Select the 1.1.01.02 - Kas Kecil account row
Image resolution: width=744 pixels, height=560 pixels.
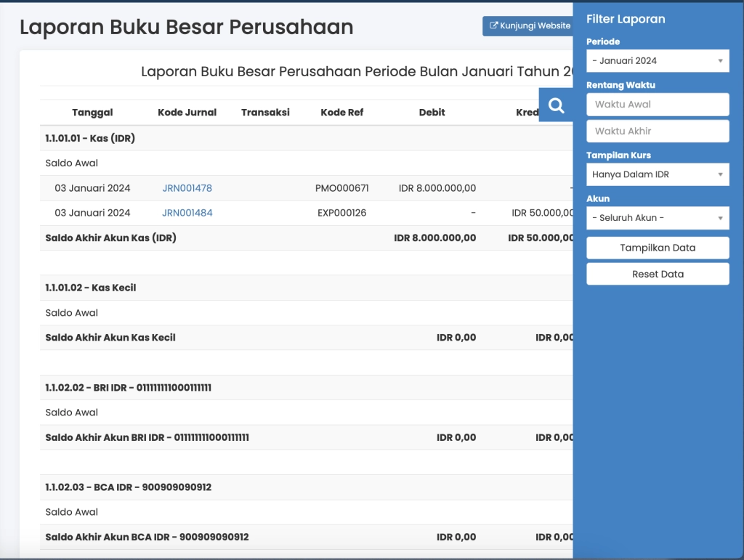tap(90, 288)
